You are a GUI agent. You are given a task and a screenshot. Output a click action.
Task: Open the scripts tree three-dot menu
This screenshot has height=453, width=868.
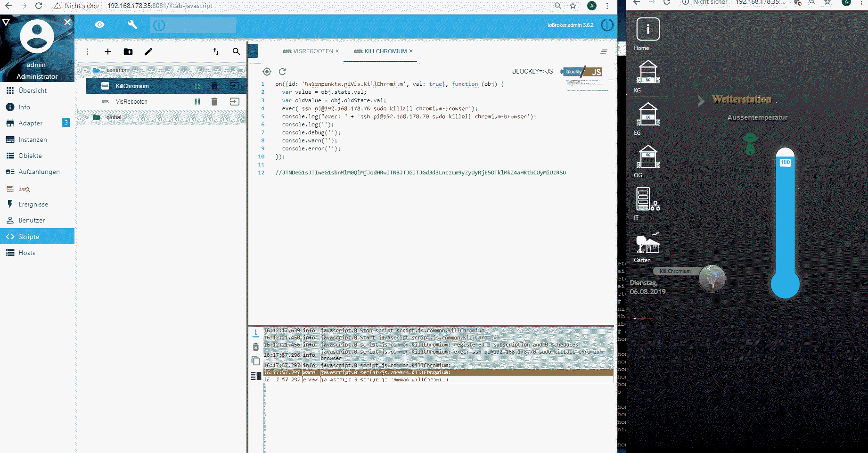[x=87, y=52]
